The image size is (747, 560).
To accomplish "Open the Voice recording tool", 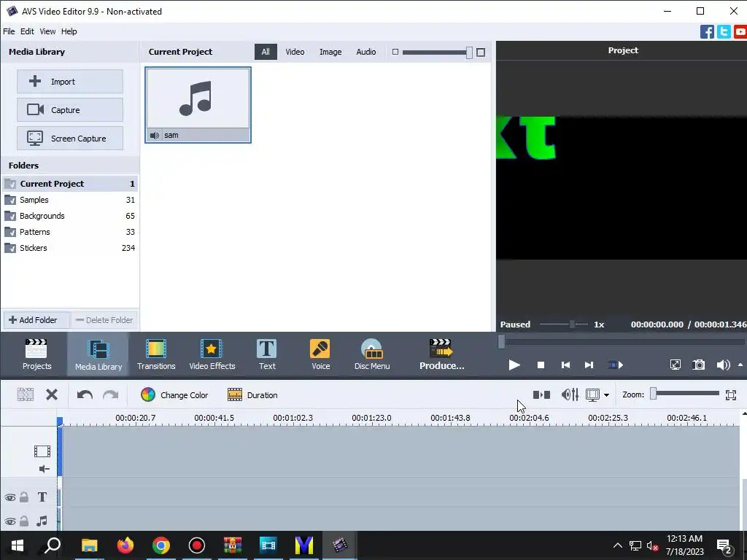I will coord(320,354).
